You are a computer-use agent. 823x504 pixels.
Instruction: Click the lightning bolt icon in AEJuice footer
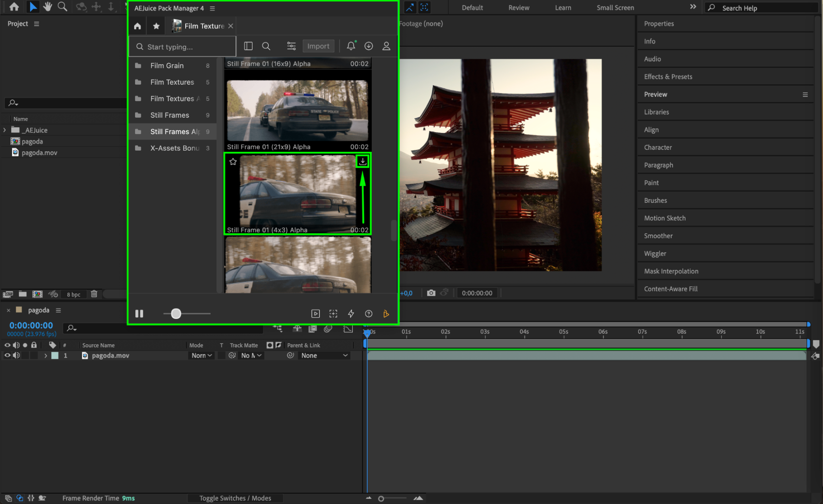click(351, 314)
